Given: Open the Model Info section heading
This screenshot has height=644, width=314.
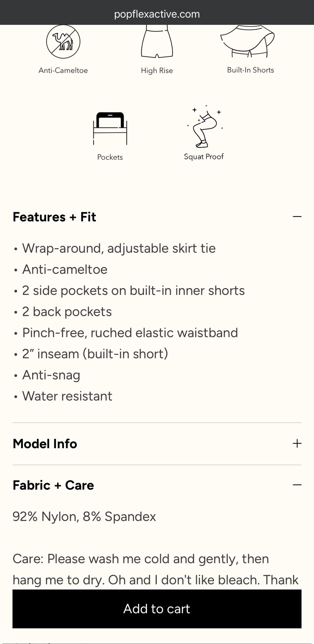Looking at the screenshot, I should pos(45,444).
